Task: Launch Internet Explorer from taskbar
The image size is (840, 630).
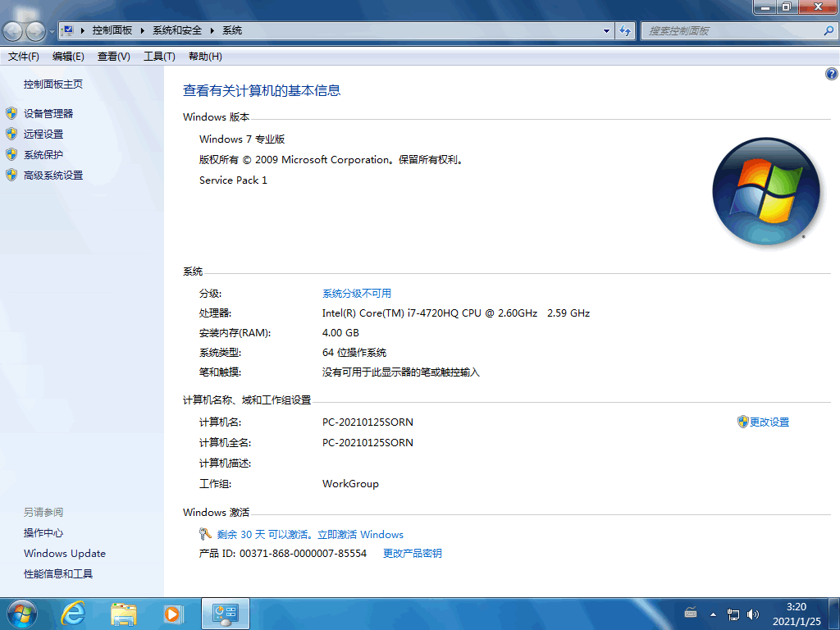Action: pos(72,614)
